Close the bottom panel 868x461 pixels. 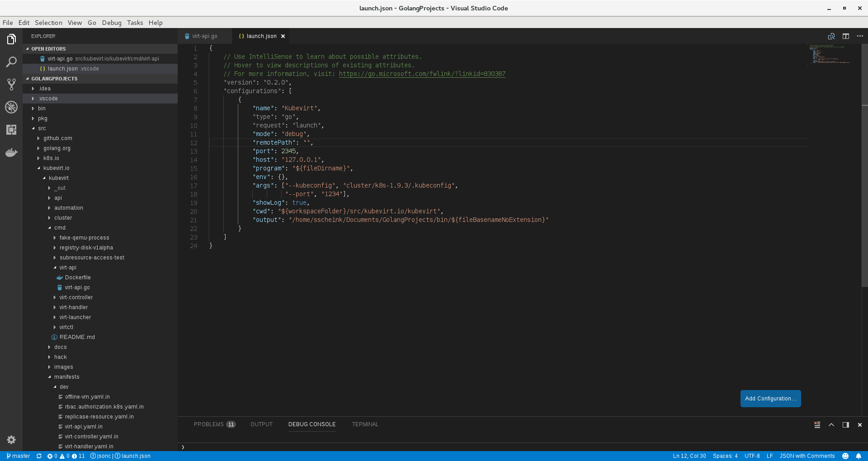click(860, 425)
